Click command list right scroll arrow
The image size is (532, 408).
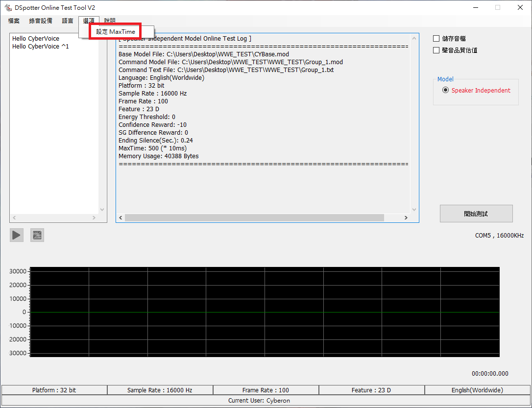[95, 217]
